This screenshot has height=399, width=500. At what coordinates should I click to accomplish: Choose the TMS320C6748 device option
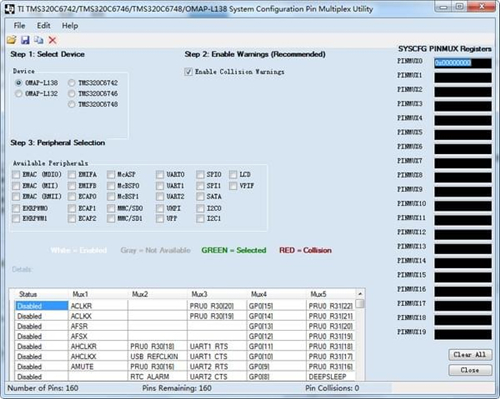click(71, 104)
